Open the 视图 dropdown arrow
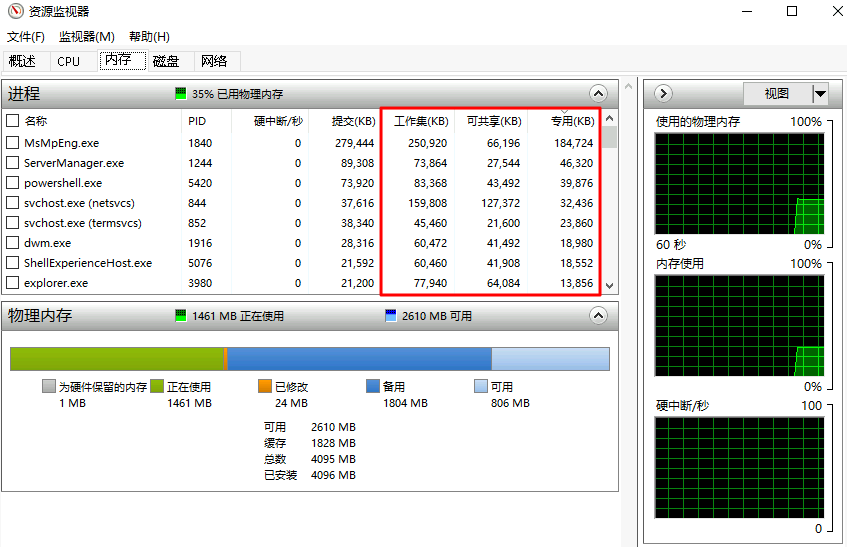 tap(821, 93)
